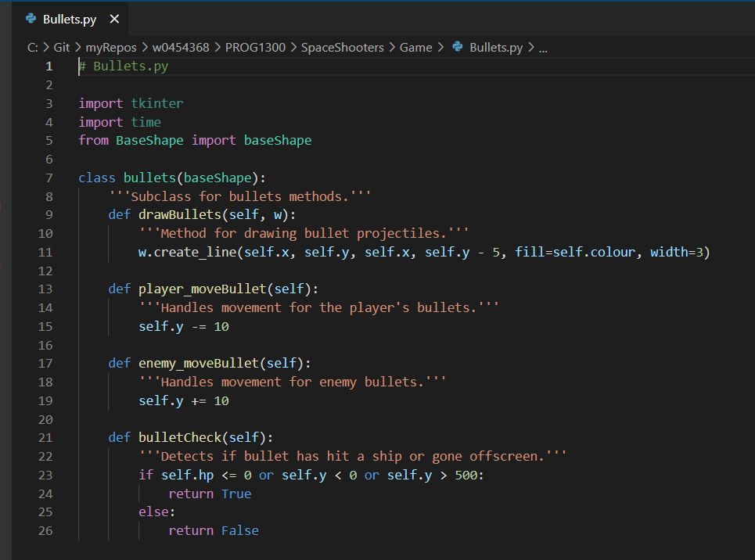Open the SpaceShooters breadcrumb folder
Viewport: 755px width, 560px height.
point(343,48)
